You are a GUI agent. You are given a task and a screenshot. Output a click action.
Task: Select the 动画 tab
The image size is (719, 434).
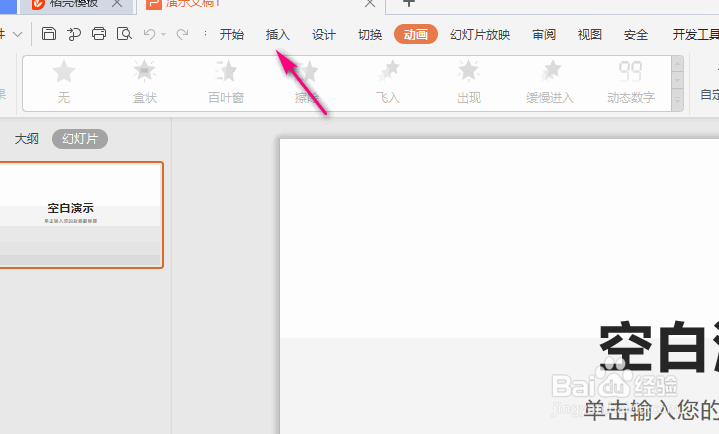[x=415, y=34]
